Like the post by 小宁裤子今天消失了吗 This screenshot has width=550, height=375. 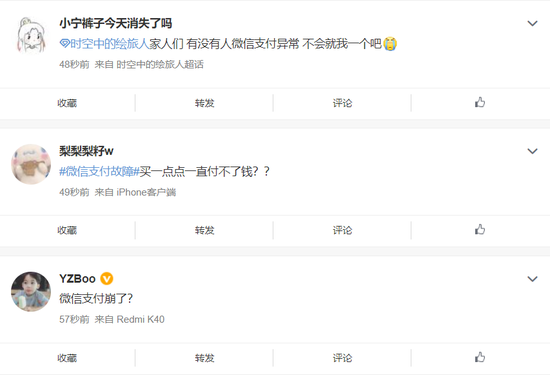point(480,102)
